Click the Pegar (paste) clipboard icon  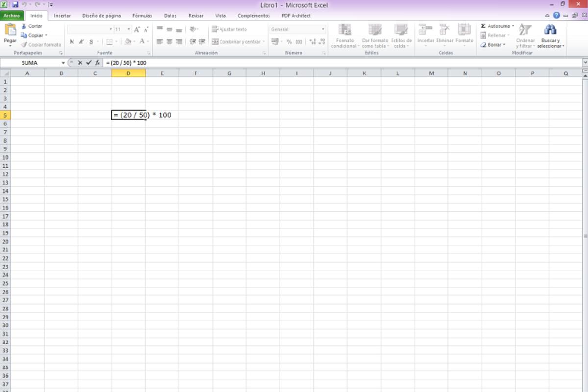tap(10, 30)
